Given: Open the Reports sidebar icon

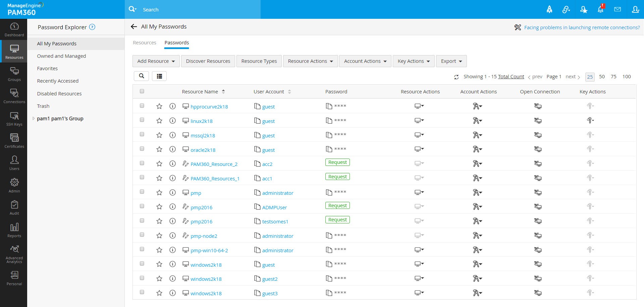Looking at the screenshot, I should pyautogui.click(x=14, y=230).
